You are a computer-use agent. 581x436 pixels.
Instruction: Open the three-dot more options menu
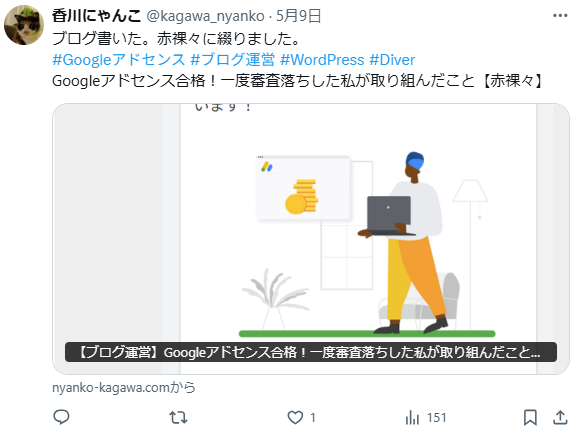tap(560, 16)
